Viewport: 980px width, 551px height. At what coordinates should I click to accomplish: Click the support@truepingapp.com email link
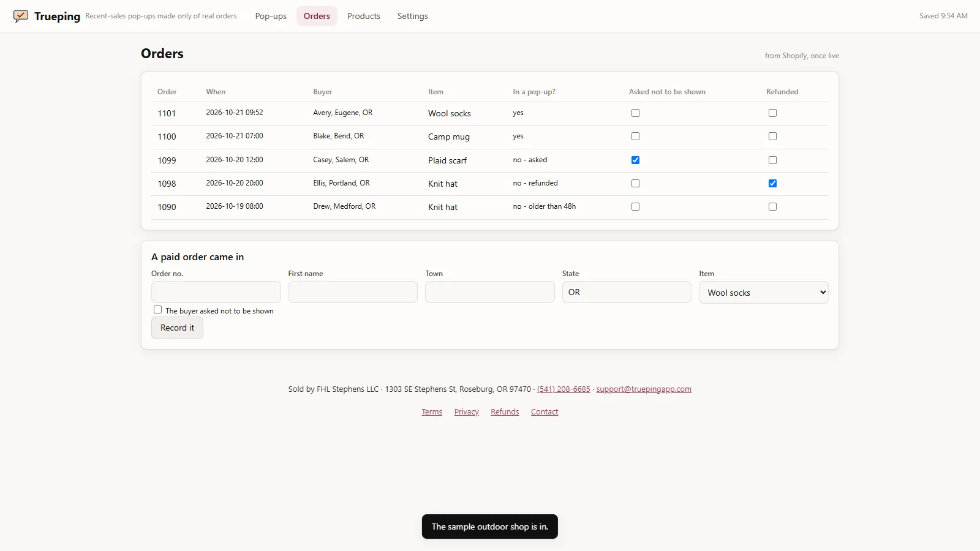pos(644,389)
